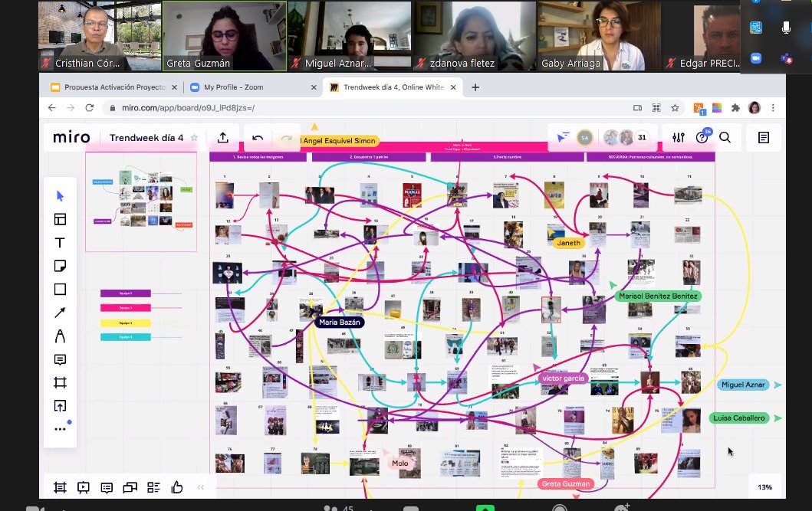Click the cast/install icon in address bar
This screenshot has width=812, height=511.
[x=637, y=107]
